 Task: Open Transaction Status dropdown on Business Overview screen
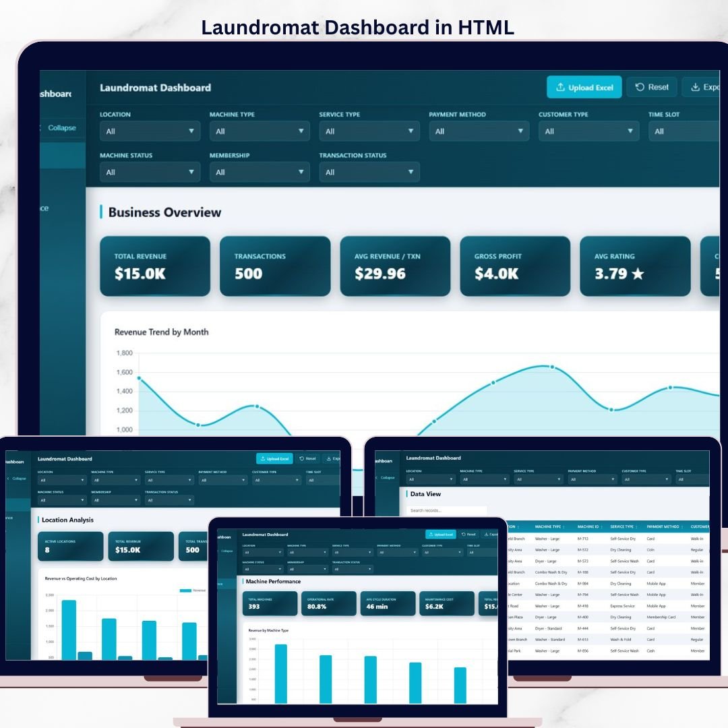pos(369,173)
